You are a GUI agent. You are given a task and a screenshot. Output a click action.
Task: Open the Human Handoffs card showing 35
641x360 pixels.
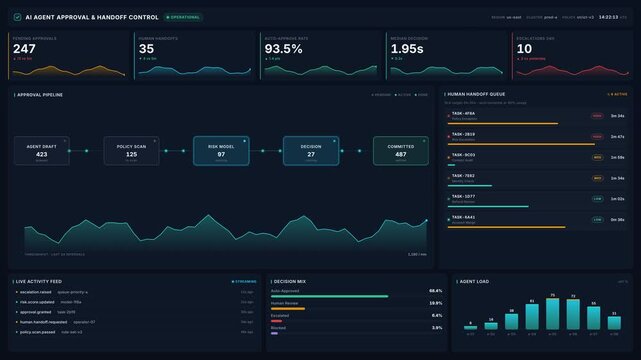(194, 56)
